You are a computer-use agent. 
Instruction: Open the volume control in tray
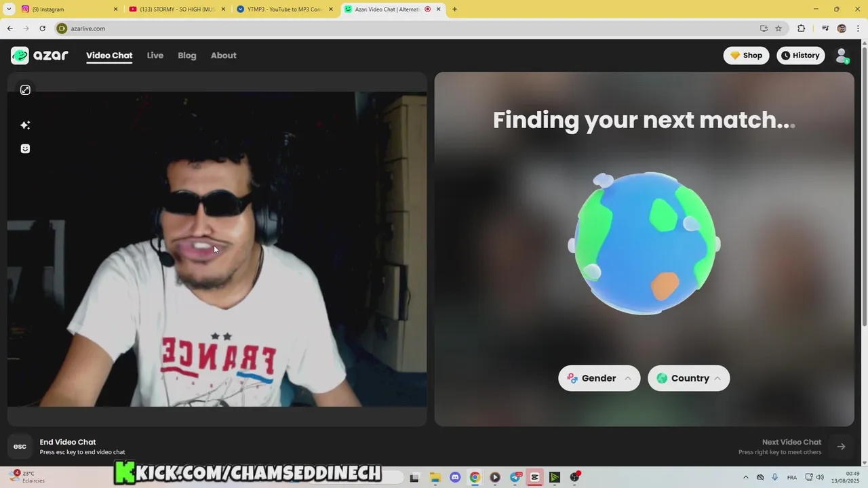pyautogui.click(x=820, y=477)
